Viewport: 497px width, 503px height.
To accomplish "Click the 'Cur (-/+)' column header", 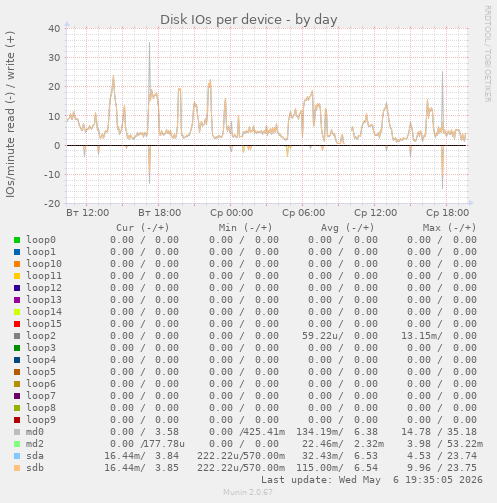I will tap(143, 228).
